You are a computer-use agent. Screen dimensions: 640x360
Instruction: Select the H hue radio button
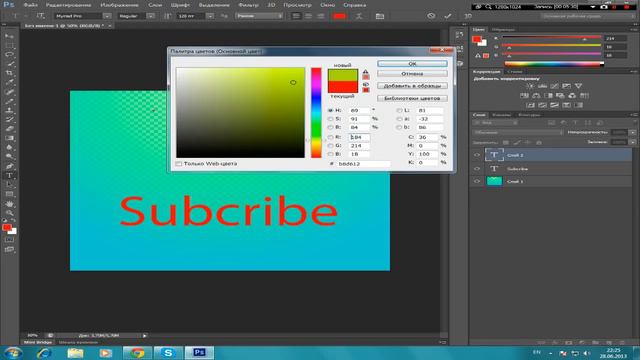(x=330, y=110)
